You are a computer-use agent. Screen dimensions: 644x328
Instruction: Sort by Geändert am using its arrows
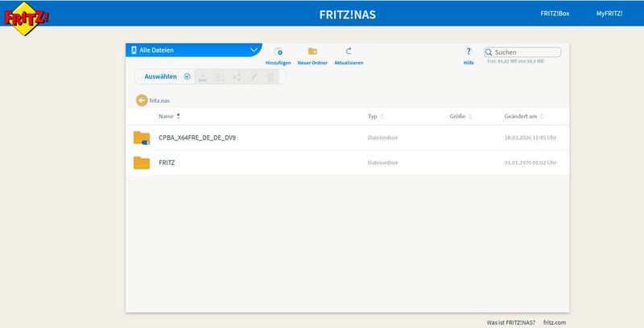[542, 117]
